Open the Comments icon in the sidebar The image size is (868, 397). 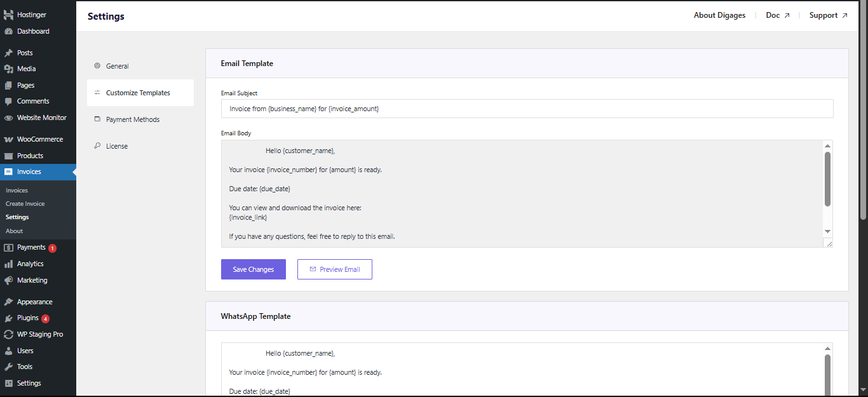[8, 100]
